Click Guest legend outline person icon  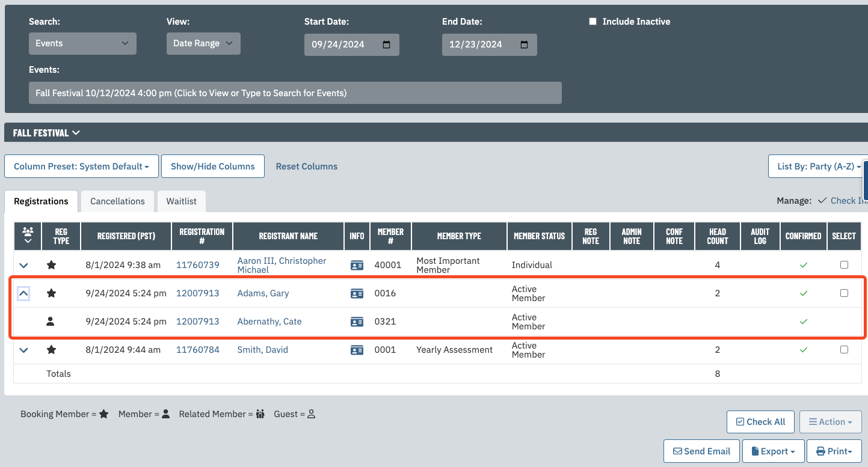312,414
